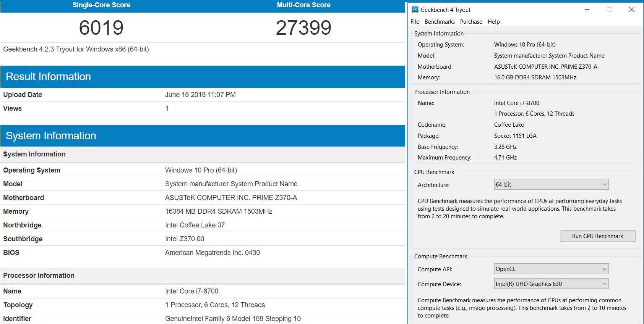Open the File menu
Image resolution: width=644 pixels, height=324 pixels.
[x=415, y=22]
